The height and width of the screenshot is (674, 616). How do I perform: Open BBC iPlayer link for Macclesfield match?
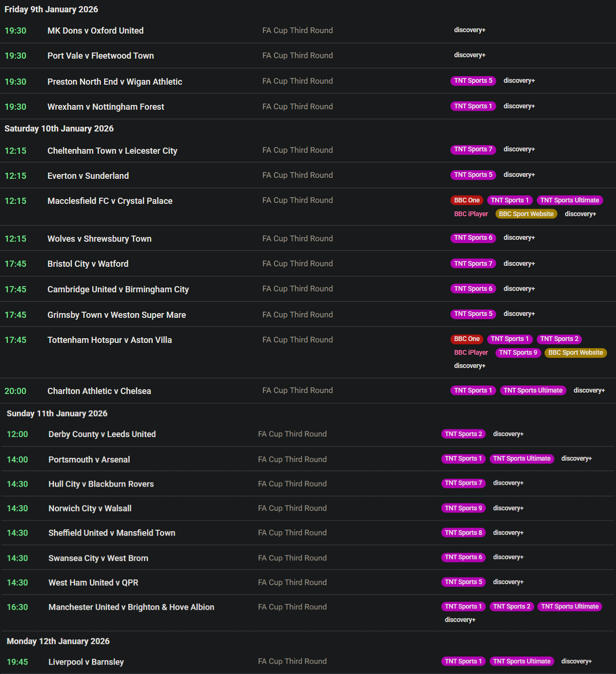coord(471,214)
